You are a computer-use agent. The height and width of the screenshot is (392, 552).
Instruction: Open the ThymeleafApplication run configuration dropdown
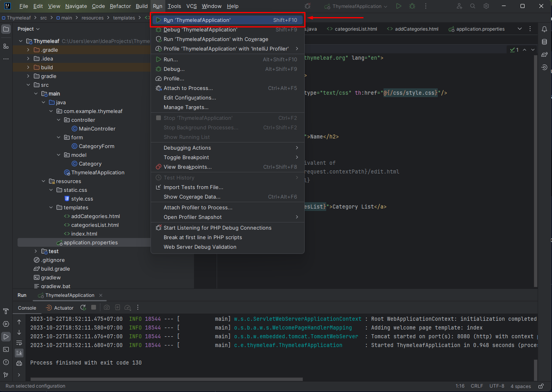pyautogui.click(x=356, y=6)
